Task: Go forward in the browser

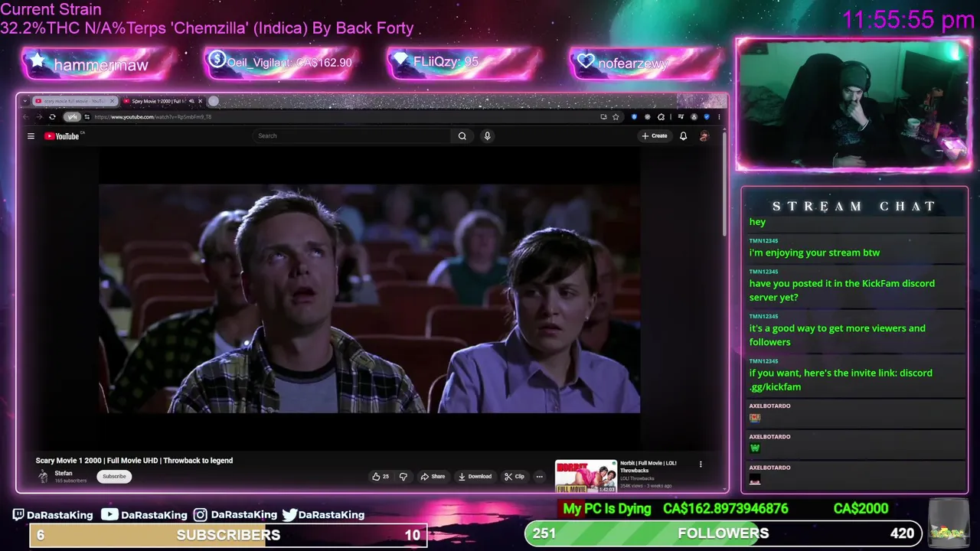Action: click(x=39, y=117)
